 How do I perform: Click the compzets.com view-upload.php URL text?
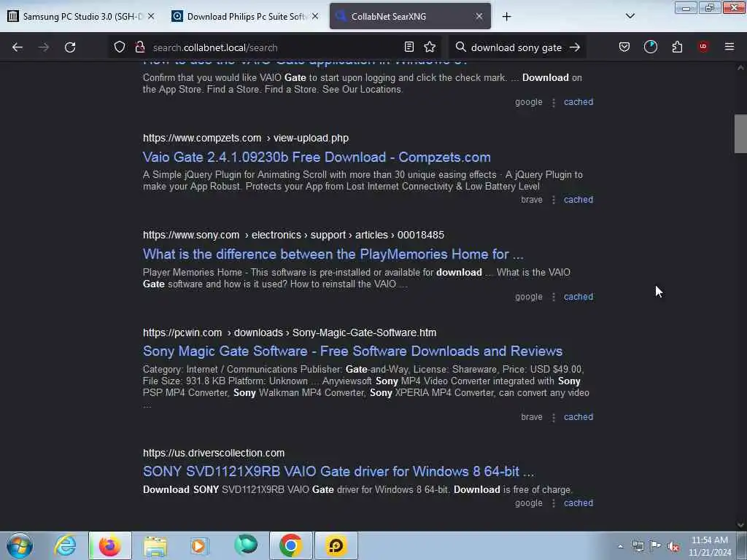click(x=246, y=138)
